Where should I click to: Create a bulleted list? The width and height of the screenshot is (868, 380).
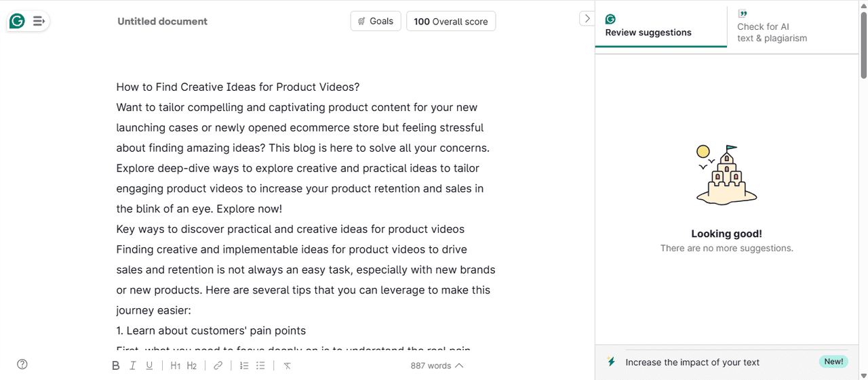click(x=260, y=366)
